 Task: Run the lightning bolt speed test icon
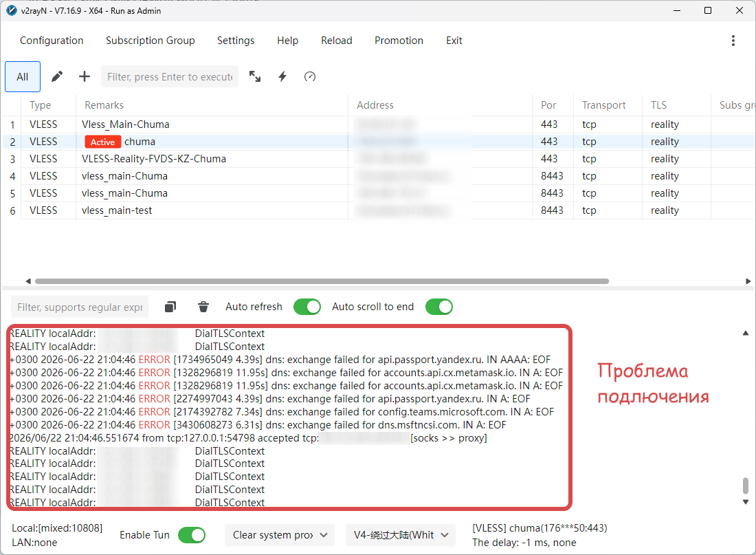click(x=282, y=76)
